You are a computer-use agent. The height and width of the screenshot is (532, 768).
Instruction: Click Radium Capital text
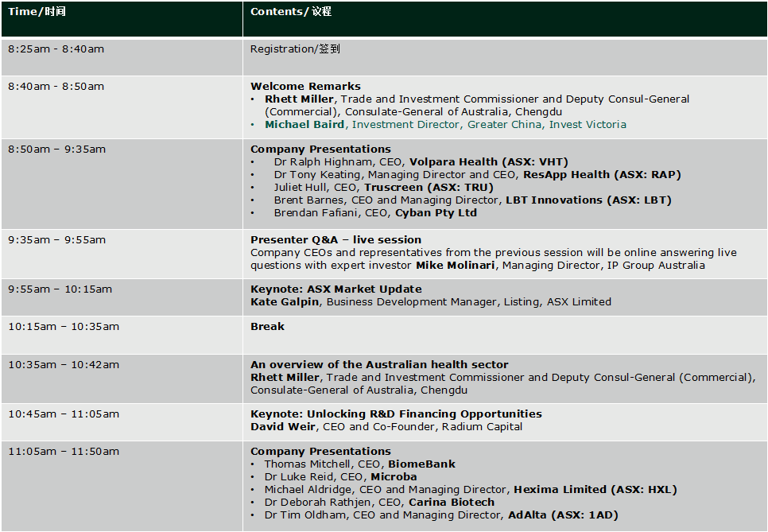pyautogui.click(x=482, y=427)
